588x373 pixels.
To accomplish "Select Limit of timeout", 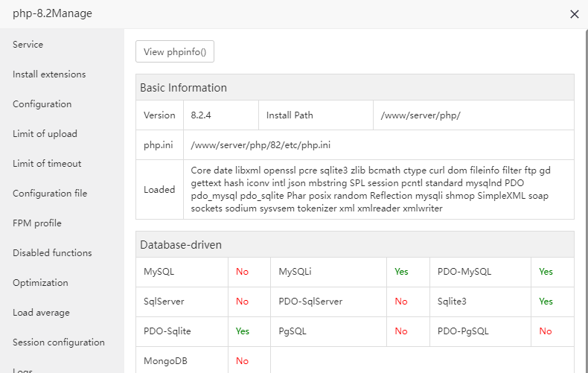I will (x=47, y=164).
